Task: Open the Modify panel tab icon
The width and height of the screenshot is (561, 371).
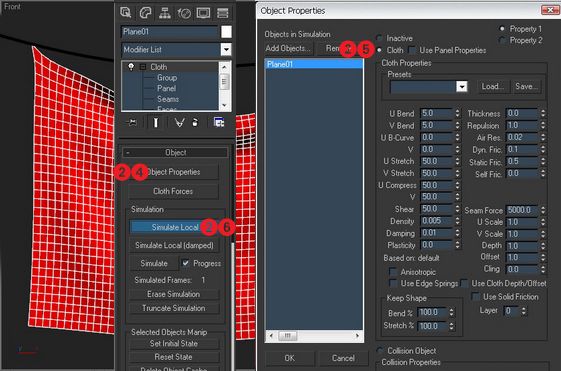Action: (x=145, y=13)
